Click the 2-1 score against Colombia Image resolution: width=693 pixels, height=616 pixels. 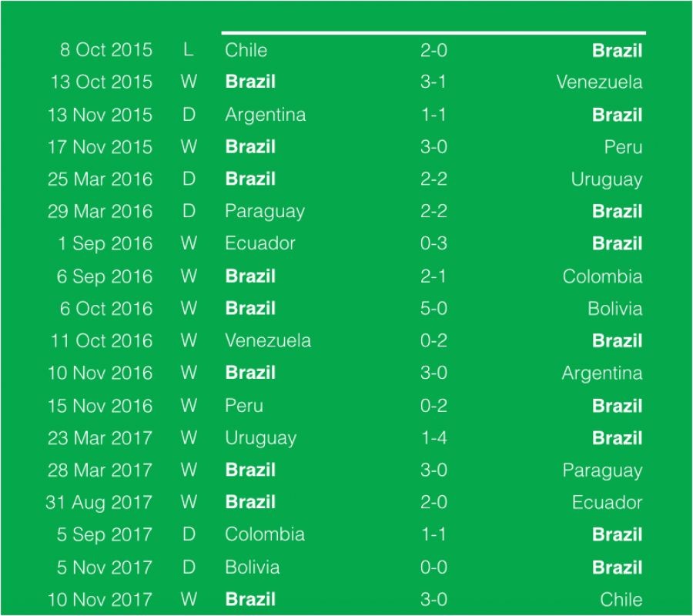tap(433, 276)
